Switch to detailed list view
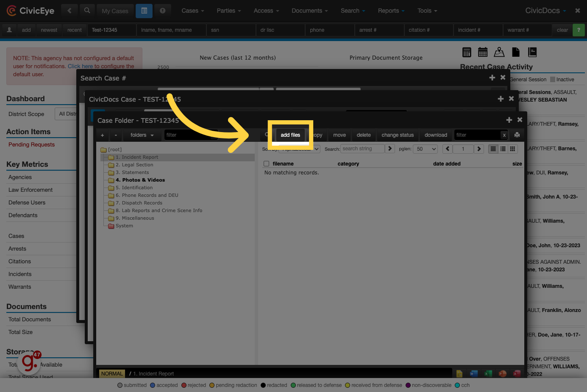This screenshot has width=587, height=392. coord(493,149)
